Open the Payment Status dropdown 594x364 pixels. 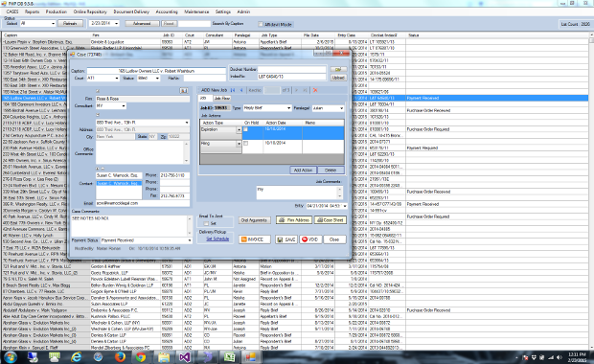(190, 240)
